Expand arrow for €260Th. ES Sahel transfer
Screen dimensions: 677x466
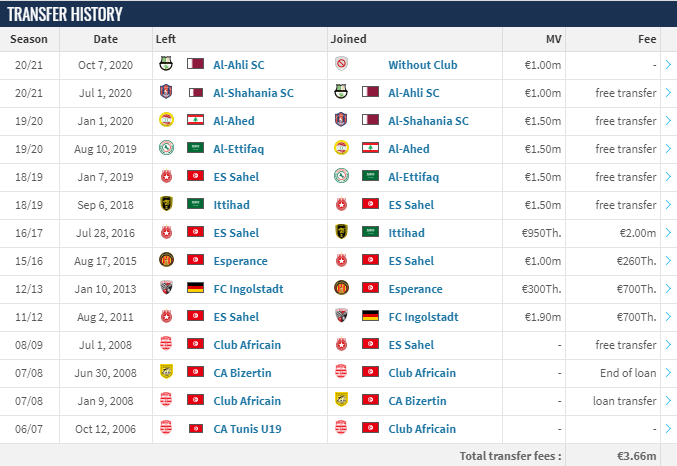coord(668,261)
